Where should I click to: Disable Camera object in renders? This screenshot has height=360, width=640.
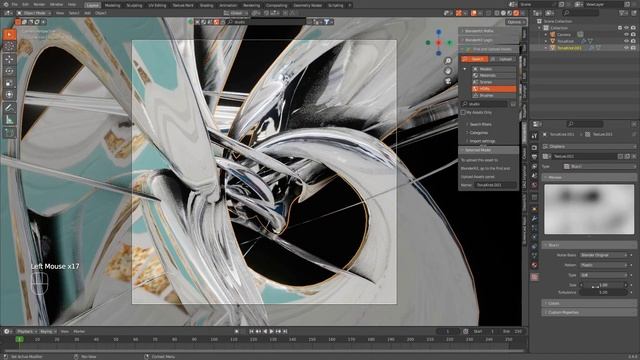(x=633, y=34)
